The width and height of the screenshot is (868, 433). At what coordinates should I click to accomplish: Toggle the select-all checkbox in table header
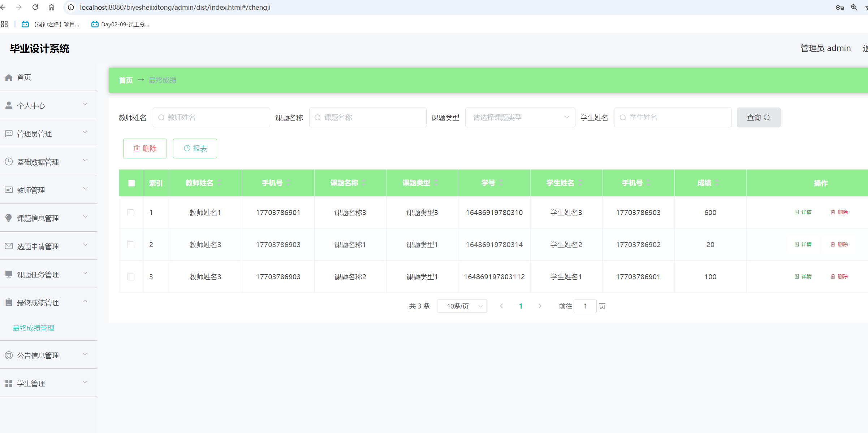click(131, 183)
